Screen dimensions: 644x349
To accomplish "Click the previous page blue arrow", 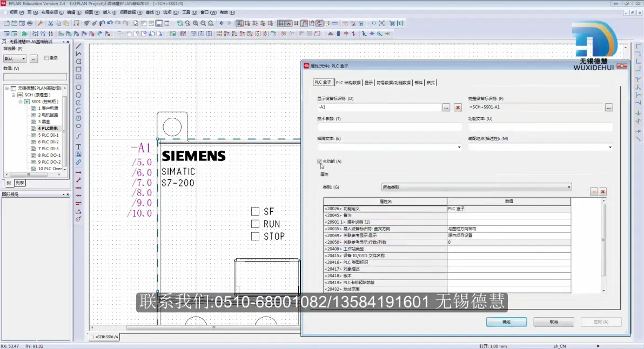I will click(222, 23).
